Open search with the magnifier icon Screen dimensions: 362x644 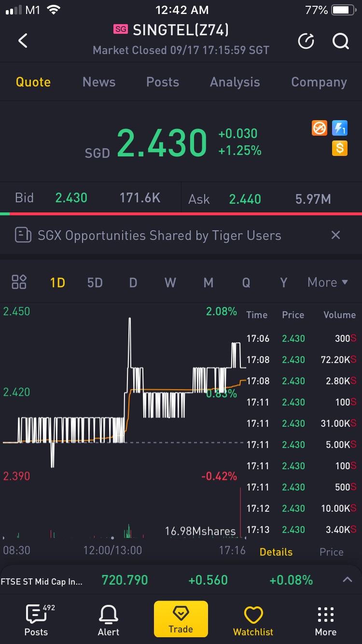(340, 42)
